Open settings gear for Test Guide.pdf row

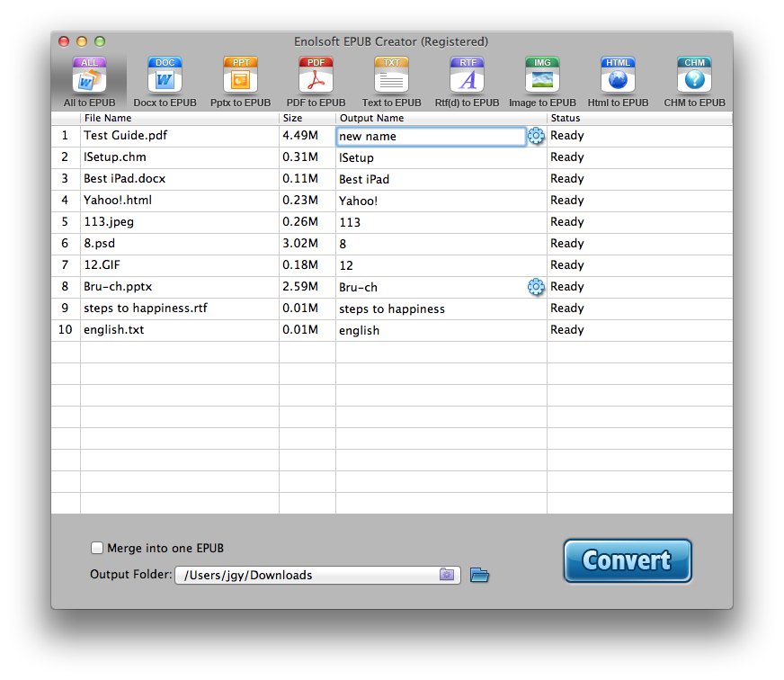537,135
